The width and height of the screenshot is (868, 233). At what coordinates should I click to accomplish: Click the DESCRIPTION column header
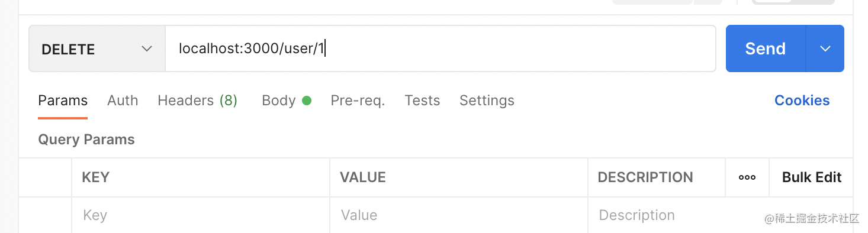pyautogui.click(x=645, y=177)
